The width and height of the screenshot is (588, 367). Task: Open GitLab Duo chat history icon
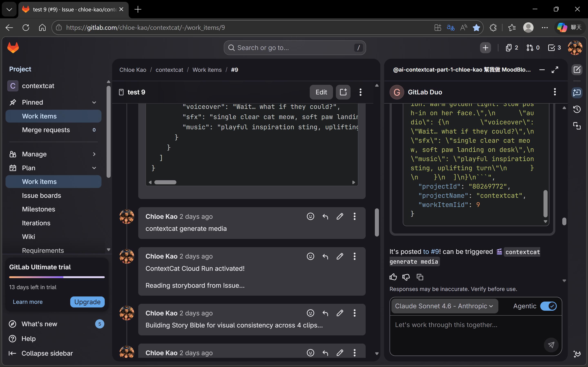click(577, 109)
